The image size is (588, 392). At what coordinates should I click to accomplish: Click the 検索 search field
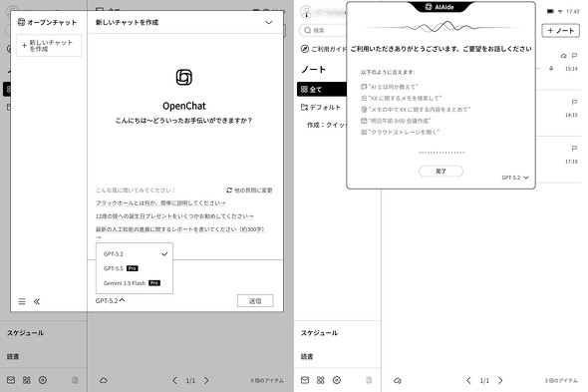323,30
